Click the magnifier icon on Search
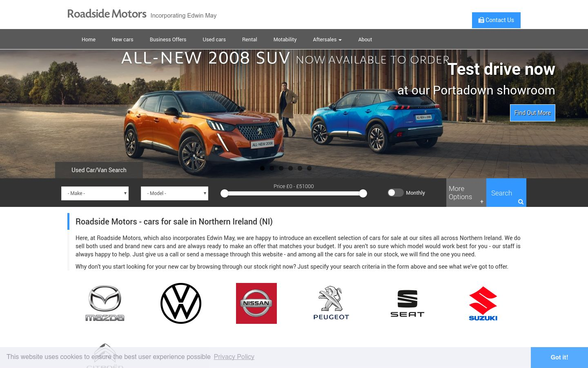 coord(521,202)
